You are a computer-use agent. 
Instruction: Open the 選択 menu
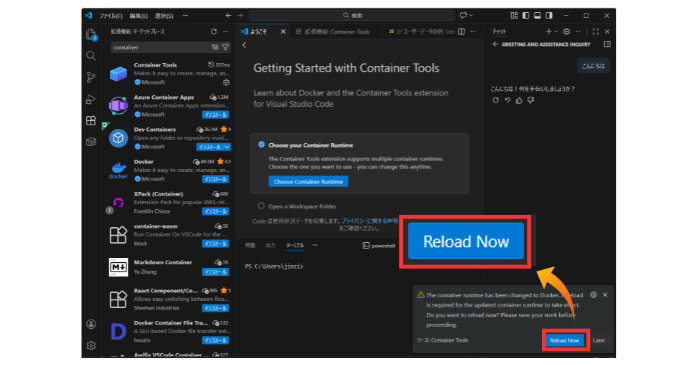(x=164, y=16)
